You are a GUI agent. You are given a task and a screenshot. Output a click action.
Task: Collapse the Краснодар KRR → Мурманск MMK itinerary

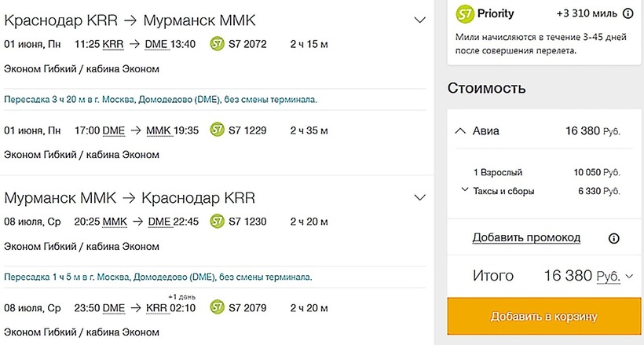click(x=419, y=20)
